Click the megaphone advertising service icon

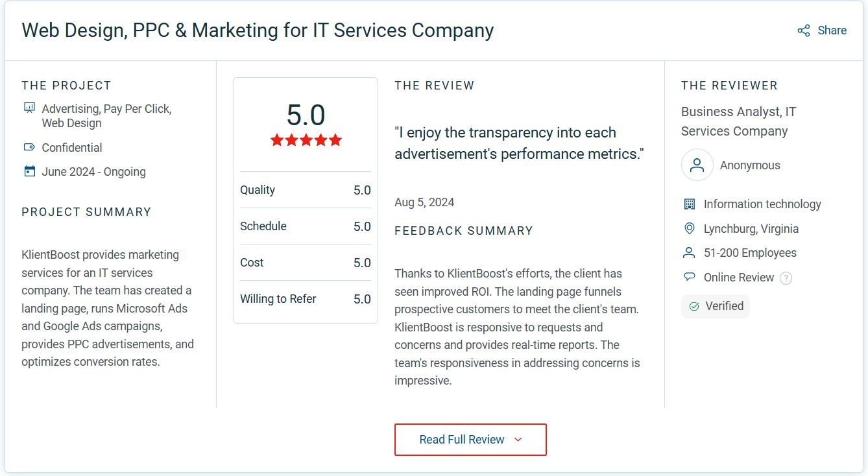[x=29, y=107]
